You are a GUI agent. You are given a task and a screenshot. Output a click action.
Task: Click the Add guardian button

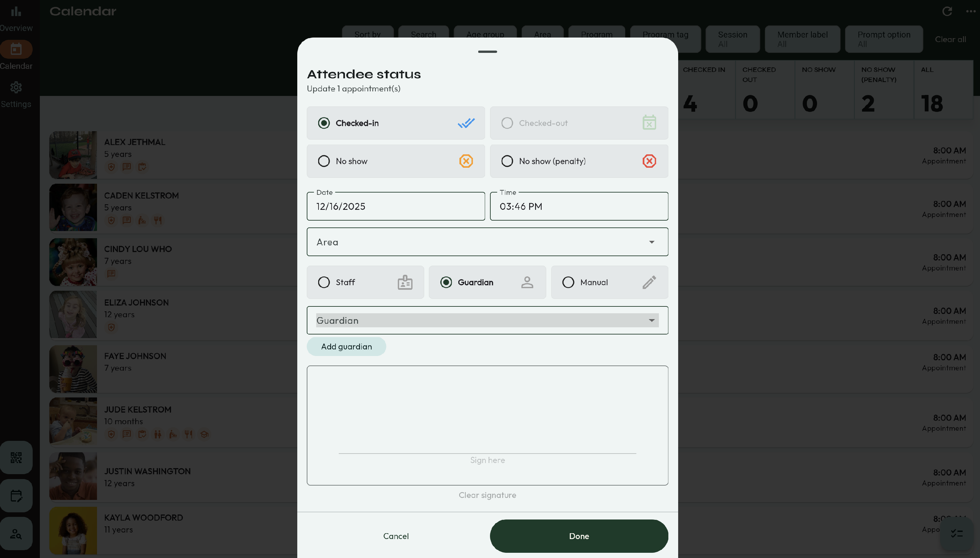(346, 347)
